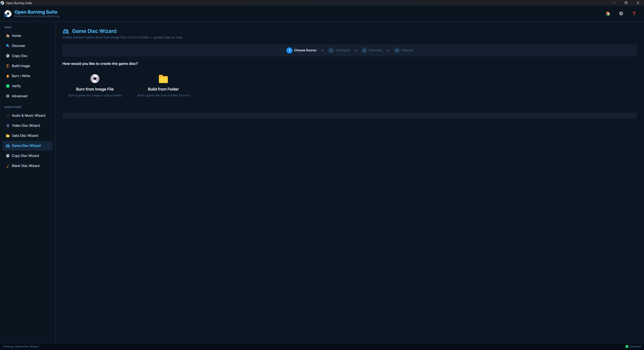644x350 pixels.
Task: Open Build Image section
Action: pos(28,66)
